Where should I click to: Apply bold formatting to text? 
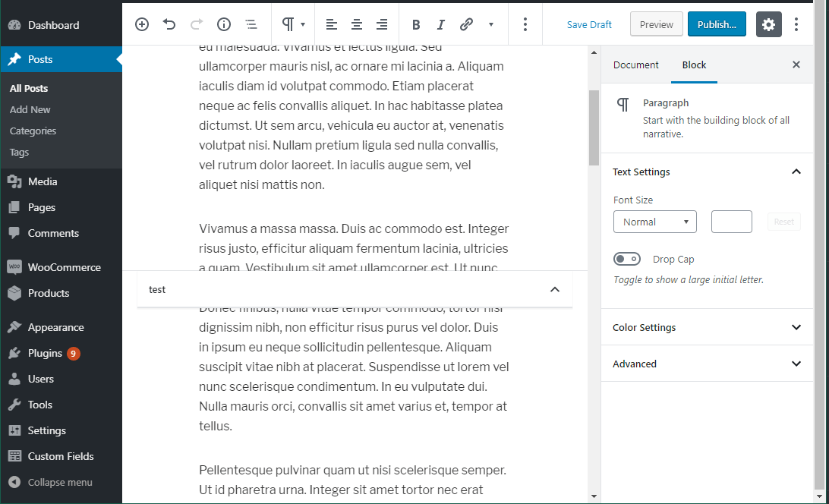(416, 24)
